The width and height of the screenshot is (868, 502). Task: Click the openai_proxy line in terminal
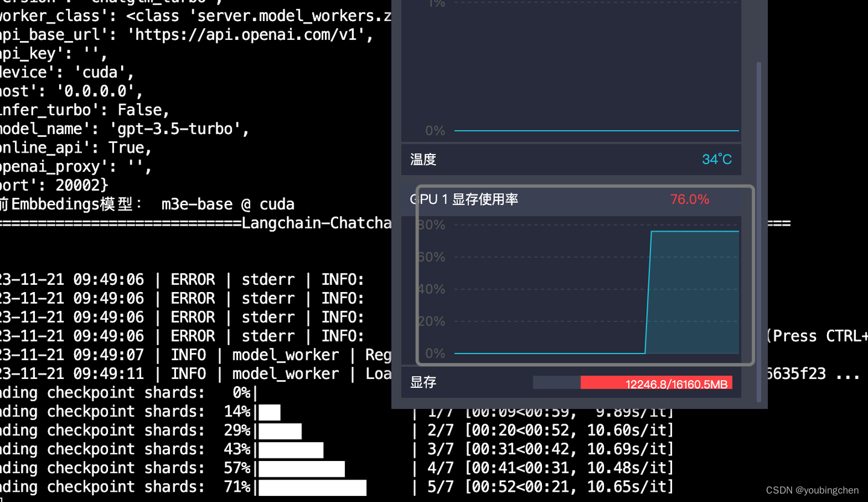76,167
